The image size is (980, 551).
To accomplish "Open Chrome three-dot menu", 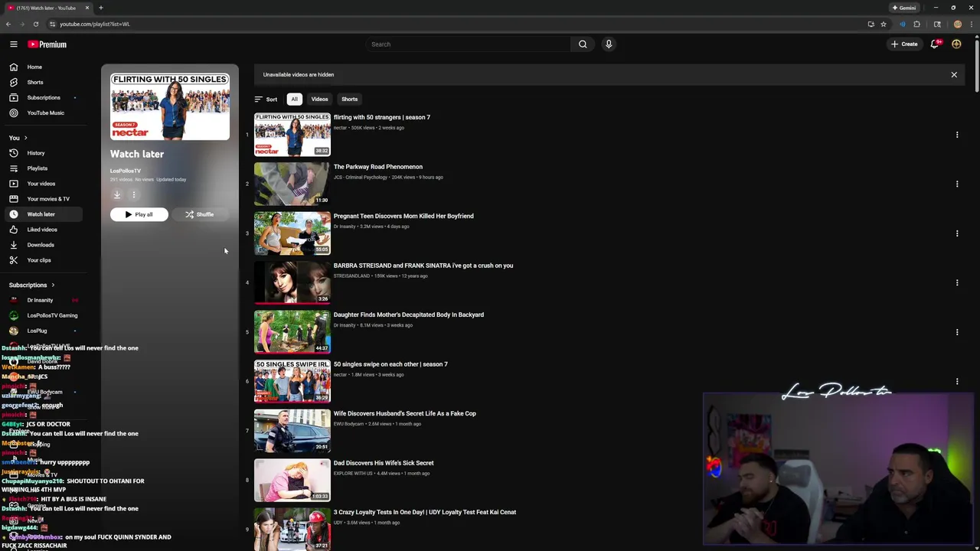I will click(971, 24).
